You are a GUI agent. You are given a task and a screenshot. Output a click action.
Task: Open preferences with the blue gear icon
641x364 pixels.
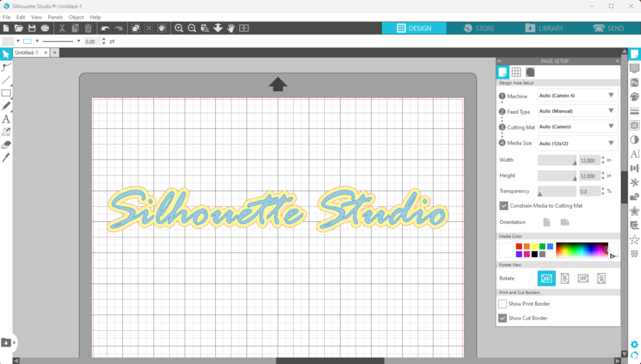(635, 345)
